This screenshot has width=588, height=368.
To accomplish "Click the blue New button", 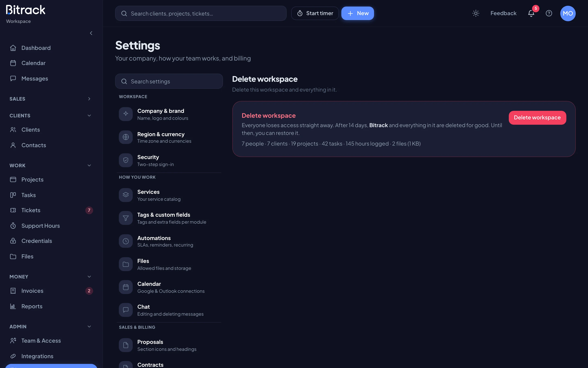I will click(x=357, y=13).
